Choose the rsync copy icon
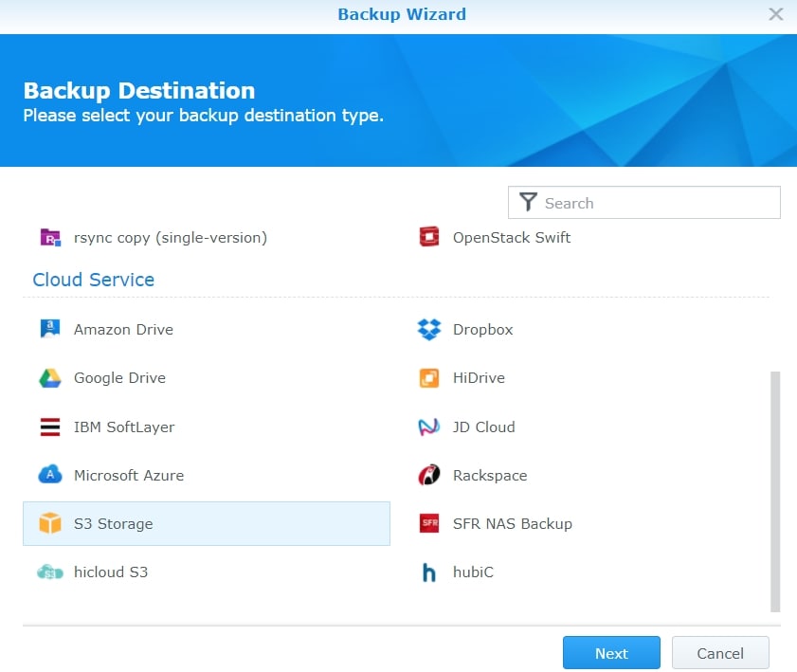797x672 pixels. pos(50,238)
